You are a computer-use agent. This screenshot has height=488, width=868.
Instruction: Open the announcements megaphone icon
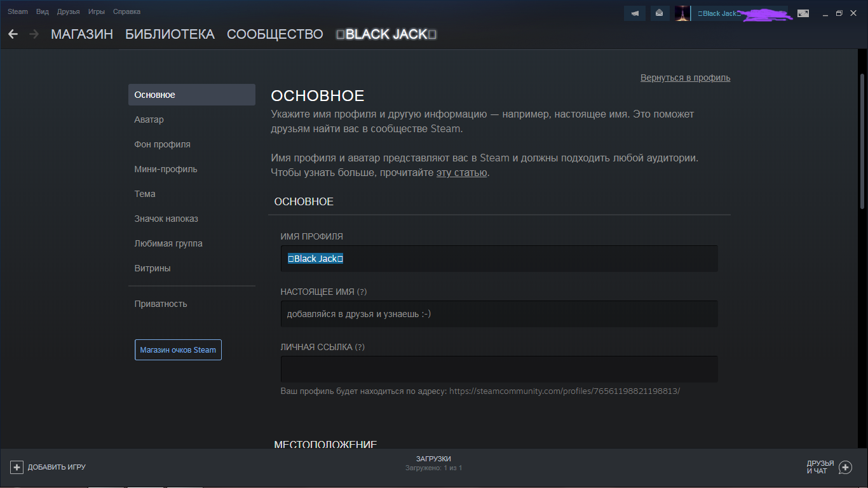635,13
